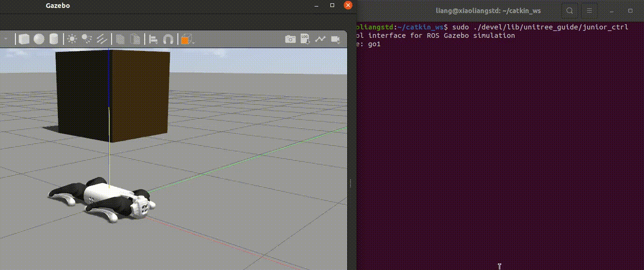Toggle video recording camera icon
644x270 pixels.
coord(335,39)
